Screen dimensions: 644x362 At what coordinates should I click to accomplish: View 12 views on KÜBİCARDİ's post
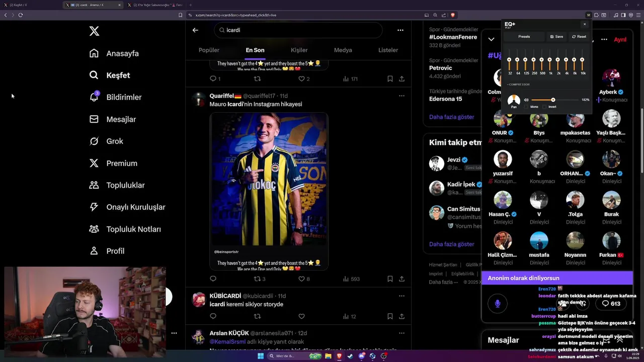click(x=349, y=316)
